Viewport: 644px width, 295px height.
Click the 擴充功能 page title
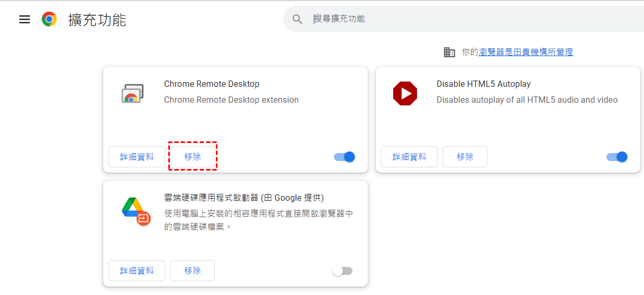97,20
